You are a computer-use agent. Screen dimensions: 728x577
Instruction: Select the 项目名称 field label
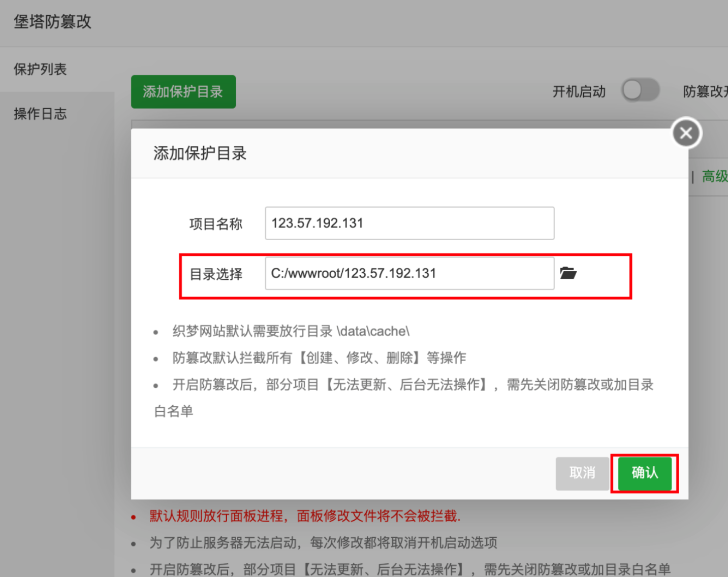pos(216,224)
